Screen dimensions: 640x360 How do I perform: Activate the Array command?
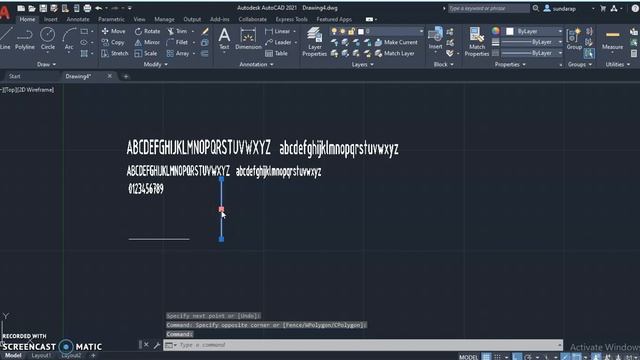pyautogui.click(x=178, y=53)
